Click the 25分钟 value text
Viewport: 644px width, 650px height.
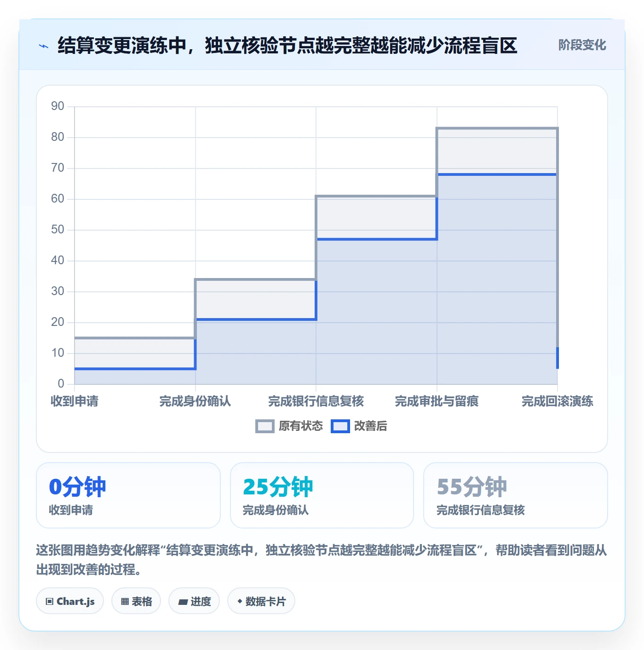278,487
